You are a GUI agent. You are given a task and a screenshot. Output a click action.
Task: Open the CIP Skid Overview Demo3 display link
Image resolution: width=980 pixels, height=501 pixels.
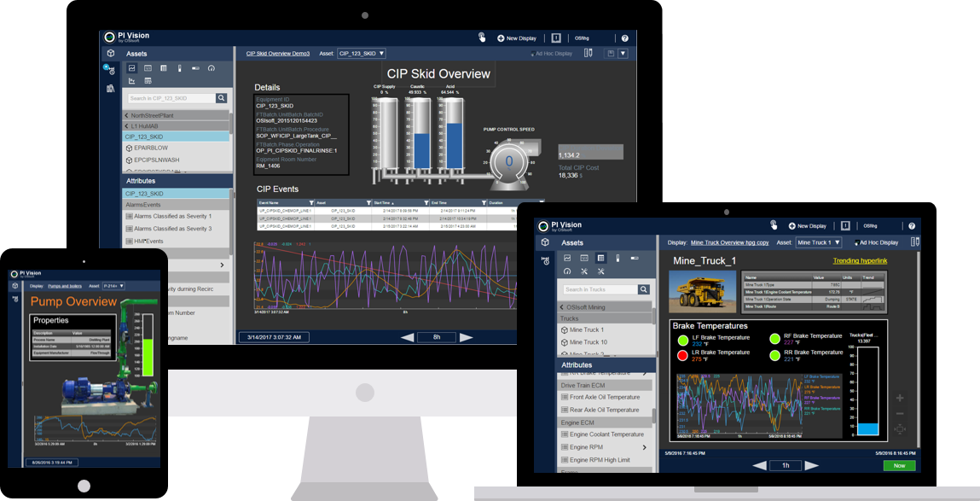tap(277, 54)
